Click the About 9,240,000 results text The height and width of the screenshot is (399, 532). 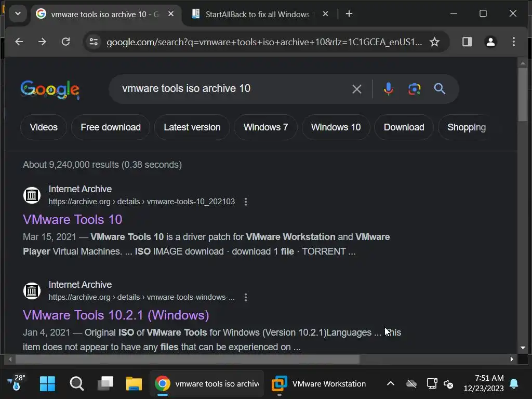102,165
